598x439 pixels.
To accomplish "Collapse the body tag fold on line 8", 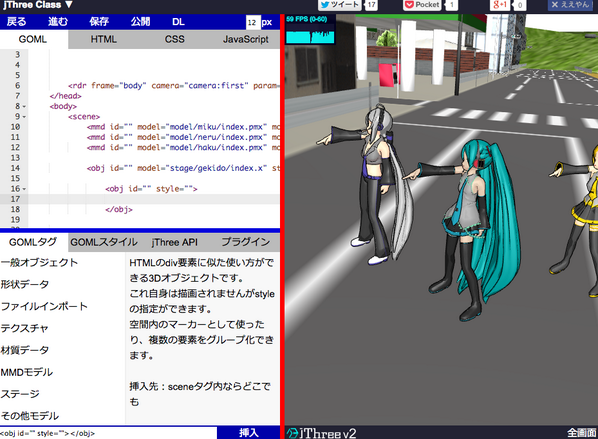I will tap(24, 106).
